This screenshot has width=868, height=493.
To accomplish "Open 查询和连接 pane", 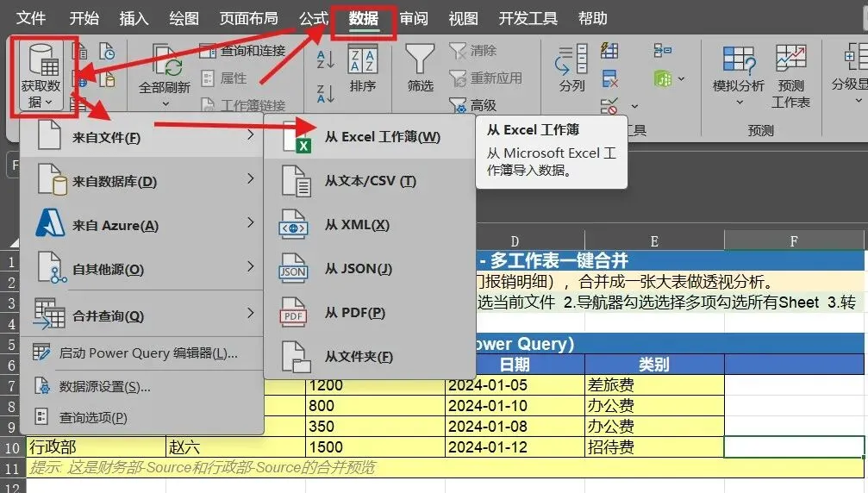I will coord(242,51).
